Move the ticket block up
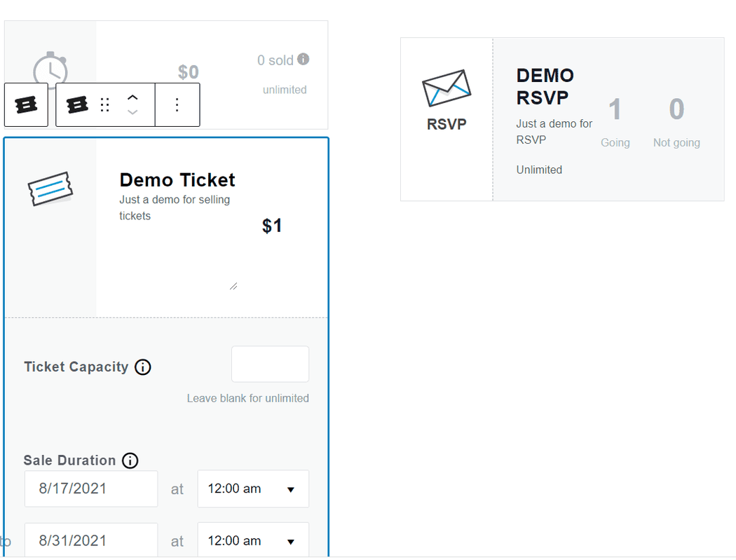 132,98
